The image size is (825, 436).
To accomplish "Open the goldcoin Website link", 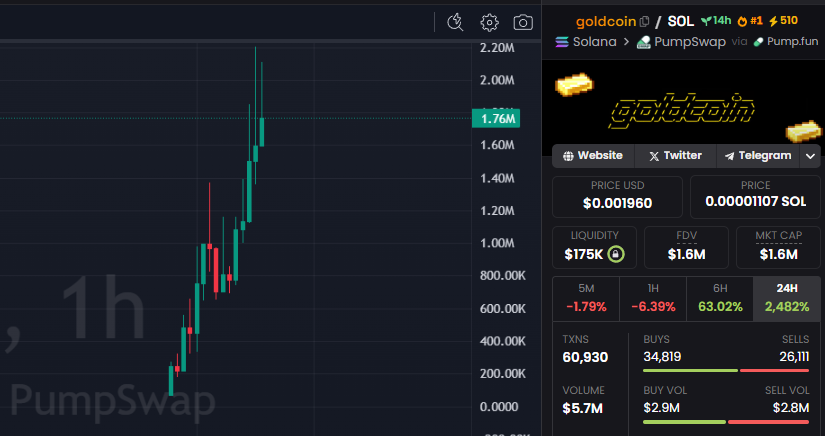I will pyautogui.click(x=593, y=156).
